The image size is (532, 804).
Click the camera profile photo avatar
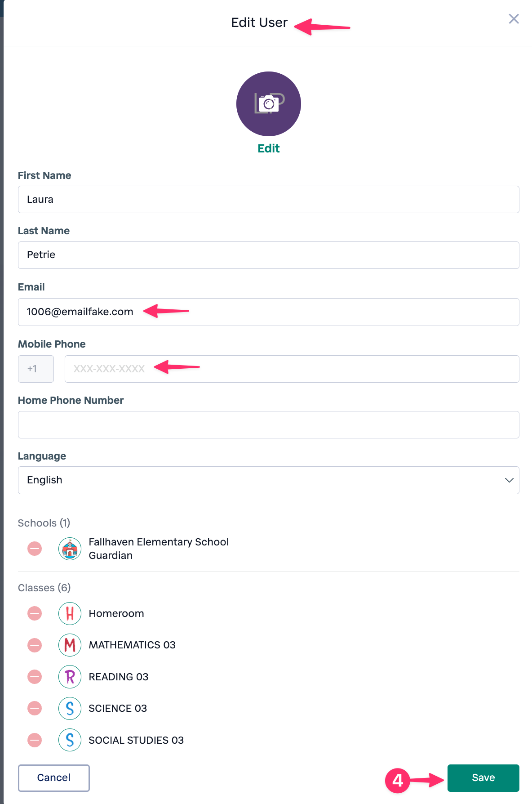click(268, 104)
